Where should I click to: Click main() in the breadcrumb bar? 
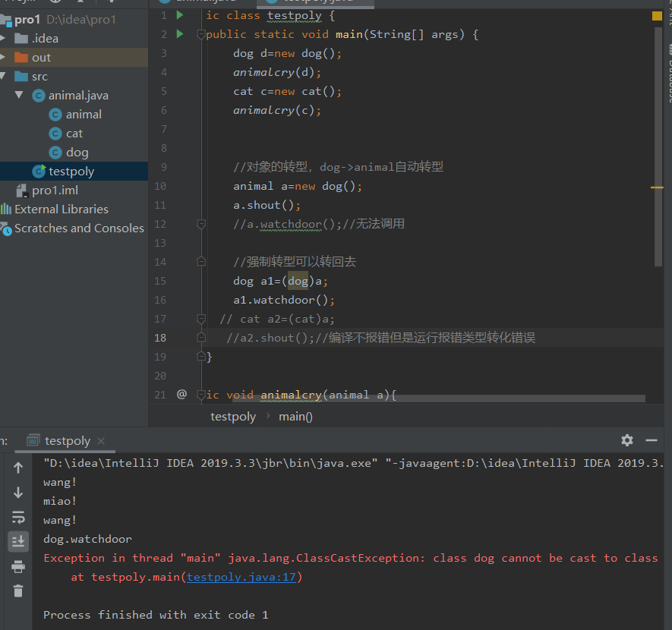(x=295, y=416)
